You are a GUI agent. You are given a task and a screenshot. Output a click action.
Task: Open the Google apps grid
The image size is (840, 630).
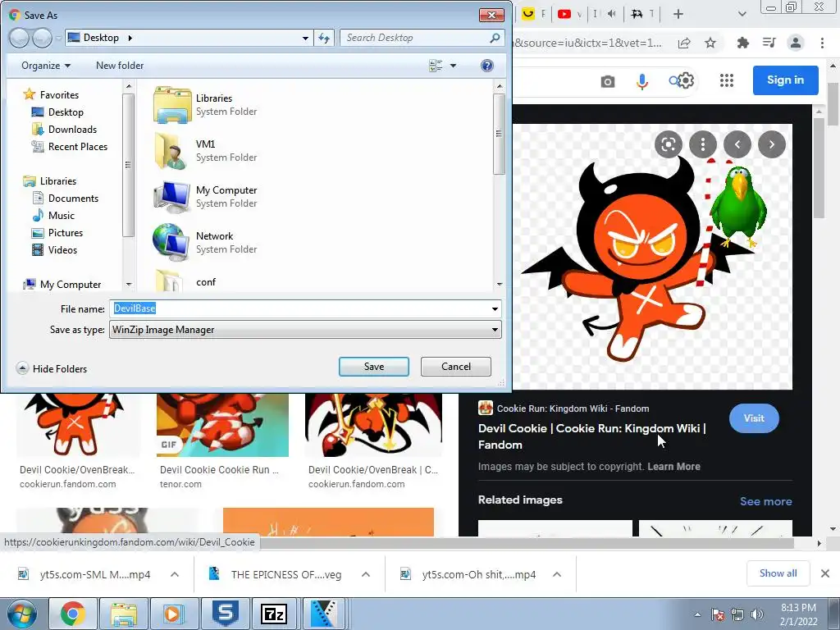click(727, 81)
